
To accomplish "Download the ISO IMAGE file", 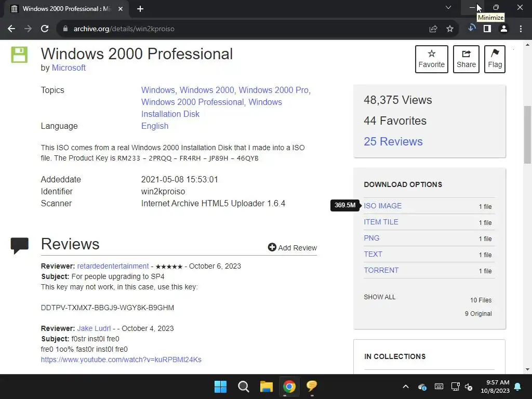I will [383, 206].
